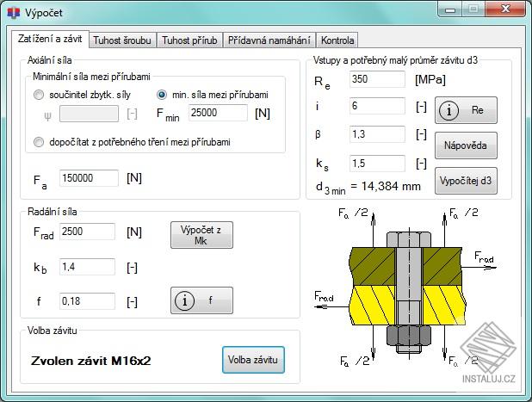The height and width of the screenshot is (402, 532).
Task: Click the info icon on friction f button
Action: [184, 300]
